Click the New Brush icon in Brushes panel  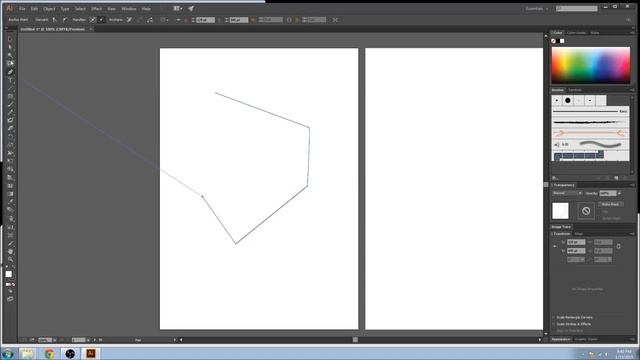pyautogui.click(x=616, y=178)
